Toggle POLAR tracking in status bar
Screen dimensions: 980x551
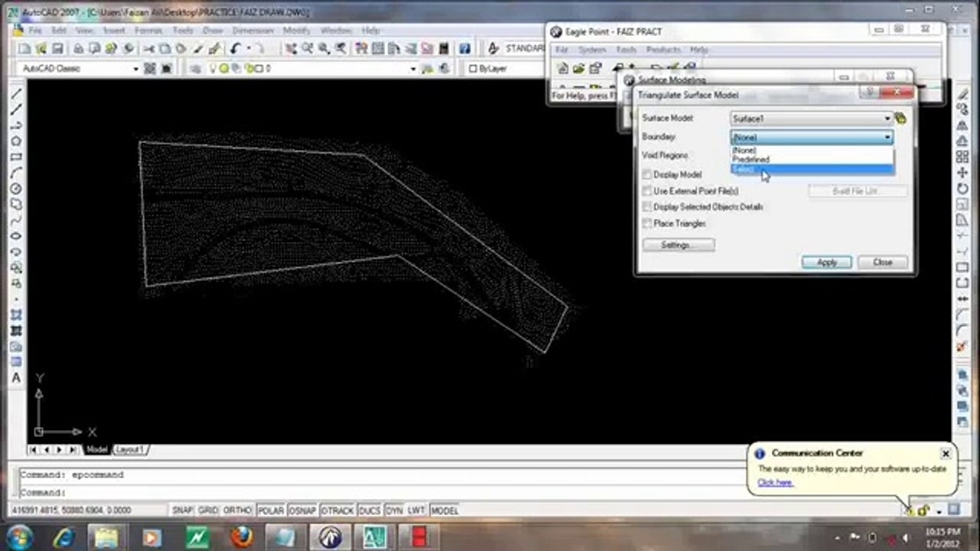[x=270, y=510]
